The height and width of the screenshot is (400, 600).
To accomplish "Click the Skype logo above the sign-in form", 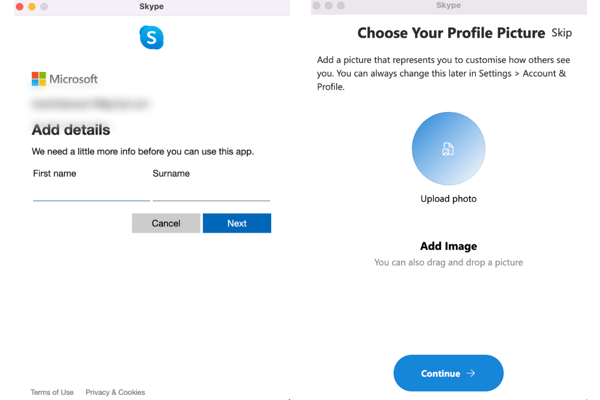I will click(x=151, y=38).
